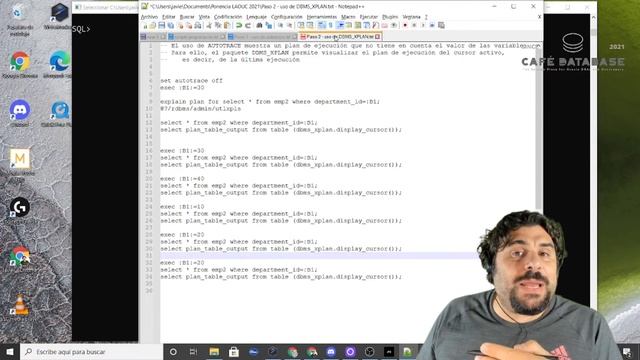Click the Copy toolbar icon

[x=218, y=25]
